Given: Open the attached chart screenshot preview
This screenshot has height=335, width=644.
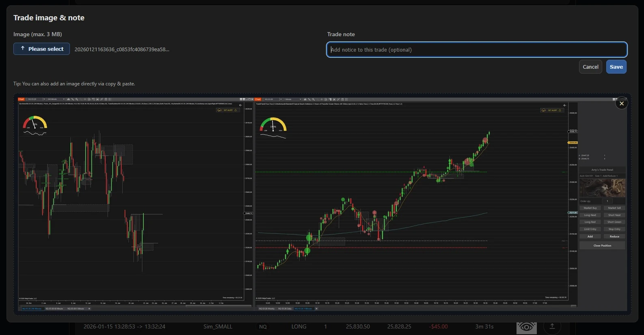Looking at the screenshot, I should coord(322,204).
